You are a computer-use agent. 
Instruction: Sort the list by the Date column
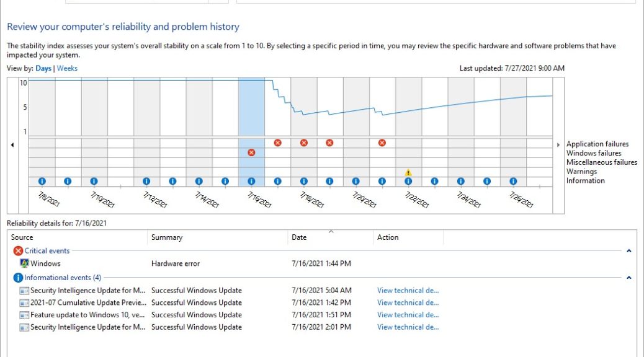[331, 237]
